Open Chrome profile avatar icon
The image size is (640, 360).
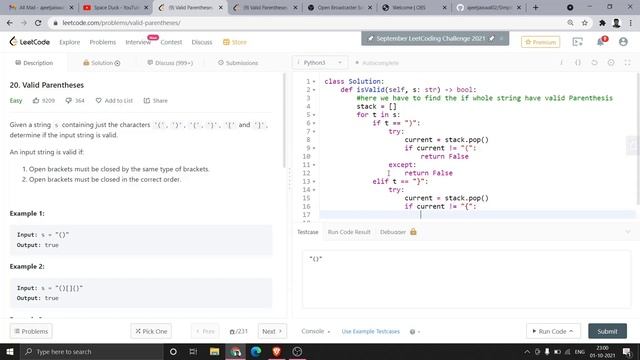(616, 23)
